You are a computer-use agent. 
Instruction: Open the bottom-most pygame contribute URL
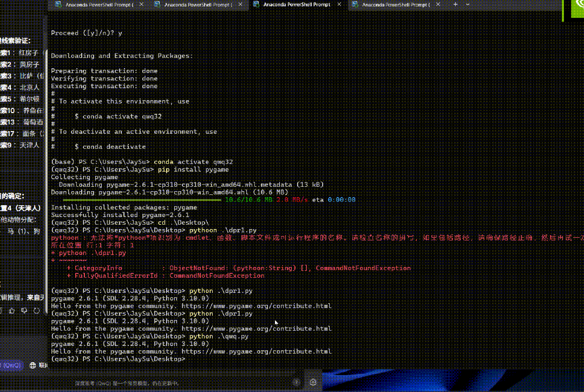tap(256, 351)
